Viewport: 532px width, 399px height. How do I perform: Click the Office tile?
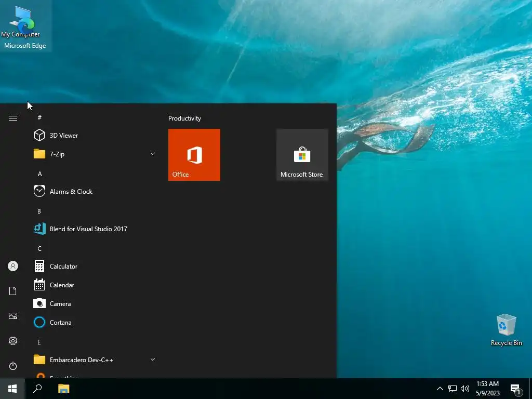coord(194,155)
